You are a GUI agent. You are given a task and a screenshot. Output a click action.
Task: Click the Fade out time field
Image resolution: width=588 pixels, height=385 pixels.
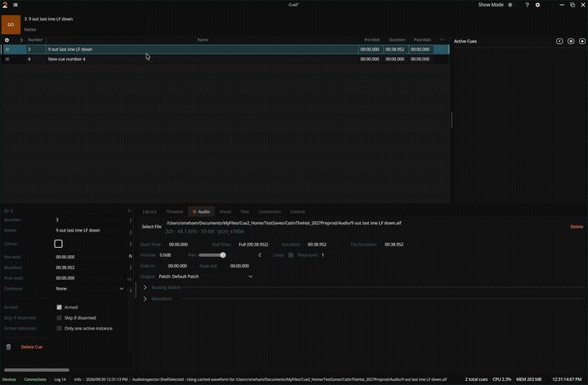[x=239, y=266]
